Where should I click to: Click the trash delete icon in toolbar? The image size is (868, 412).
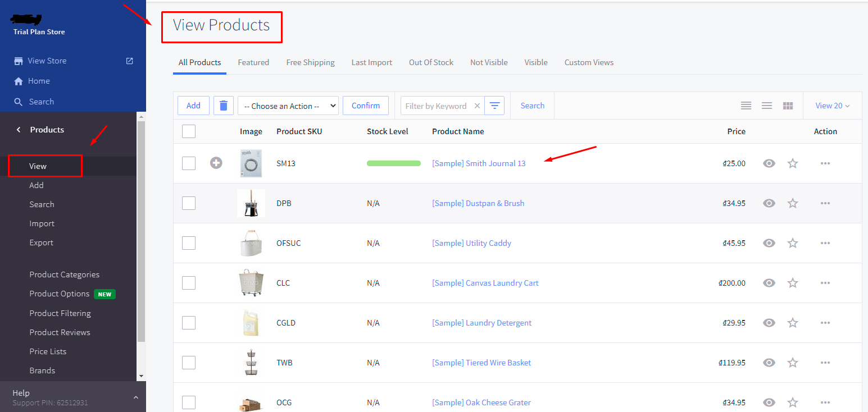point(224,106)
